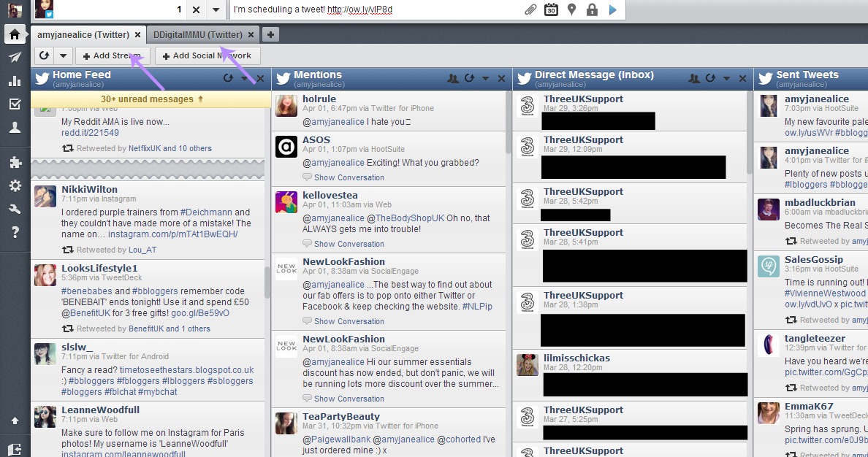Open the timetoseethestars.blogspot.co.uk link
The image size is (868, 457).
186,370
